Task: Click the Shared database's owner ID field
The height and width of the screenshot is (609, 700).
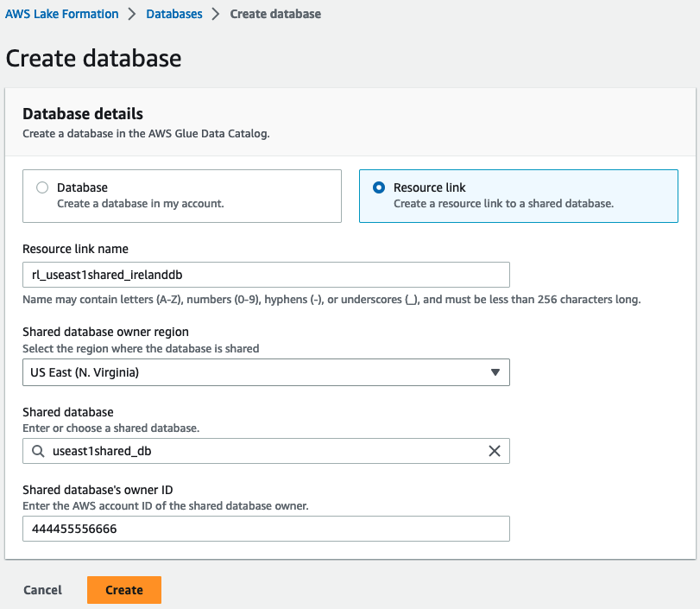Action: coord(266,529)
